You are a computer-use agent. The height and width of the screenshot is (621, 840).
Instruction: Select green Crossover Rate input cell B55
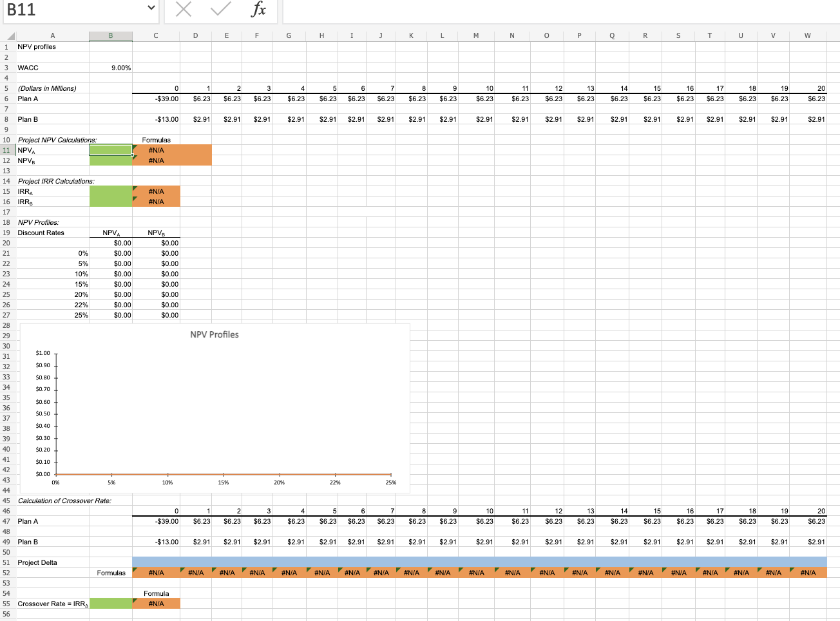[x=111, y=604]
